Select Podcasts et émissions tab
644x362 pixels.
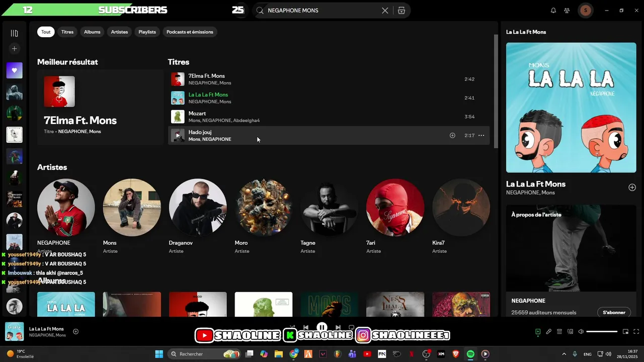click(190, 32)
